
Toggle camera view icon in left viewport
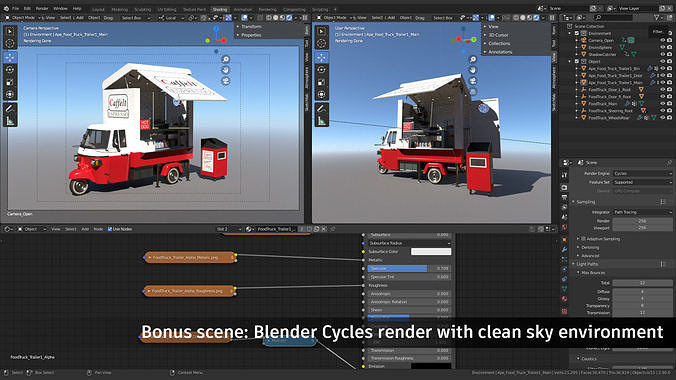[225, 81]
